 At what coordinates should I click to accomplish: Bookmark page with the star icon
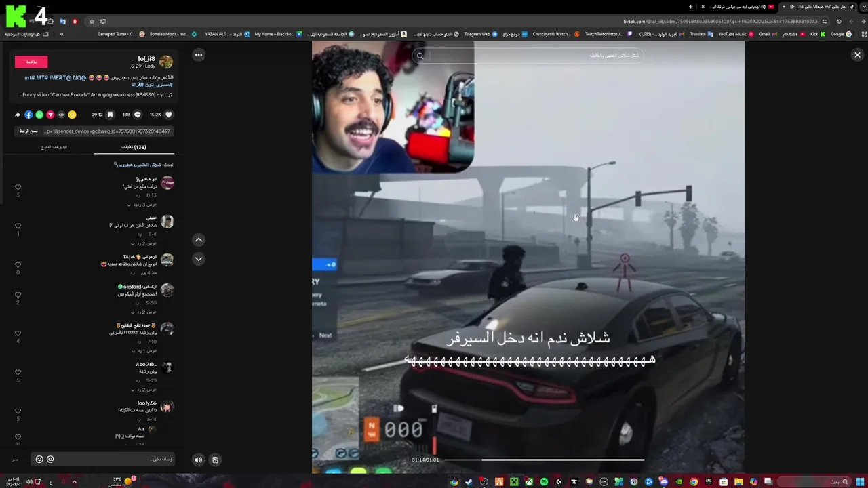pos(92,21)
